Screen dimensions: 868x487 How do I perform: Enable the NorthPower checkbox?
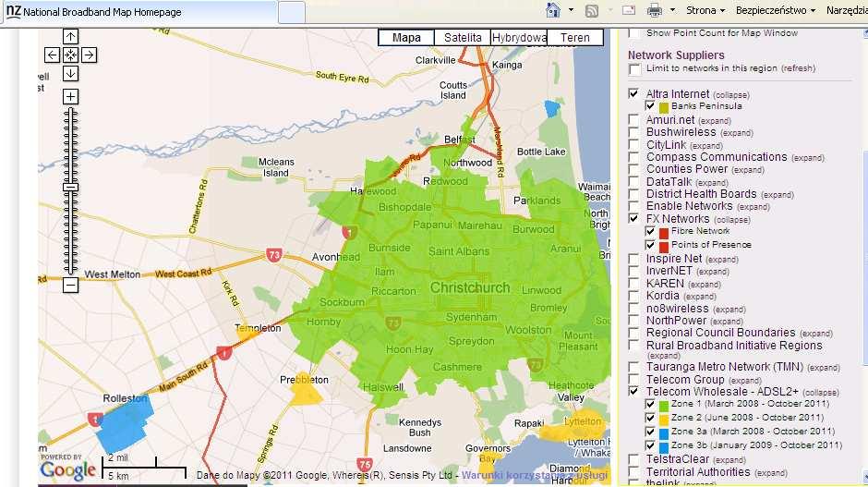(x=633, y=321)
